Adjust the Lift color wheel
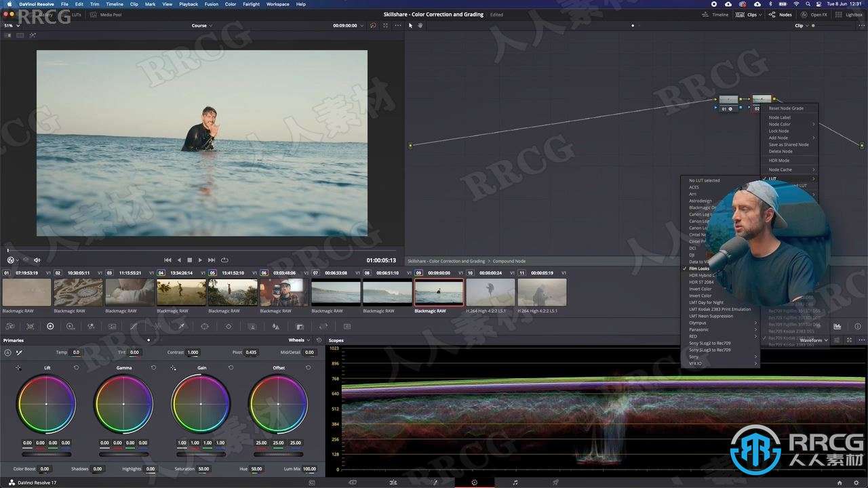 (x=46, y=404)
